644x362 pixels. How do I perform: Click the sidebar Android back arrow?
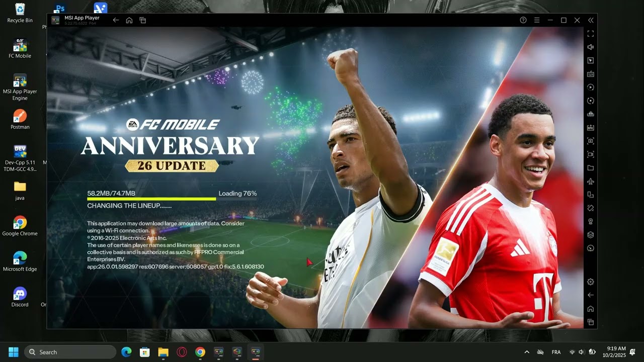coord(591,295)
